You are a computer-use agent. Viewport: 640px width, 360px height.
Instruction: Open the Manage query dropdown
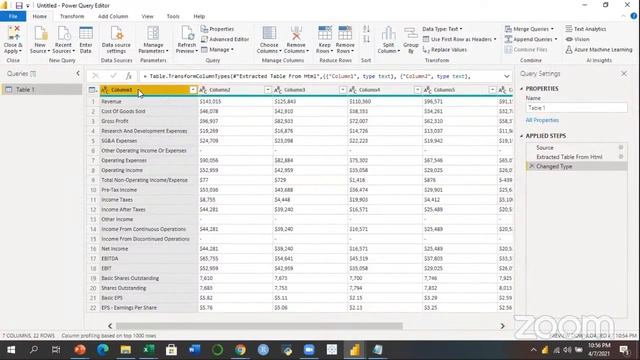point(218,49)
